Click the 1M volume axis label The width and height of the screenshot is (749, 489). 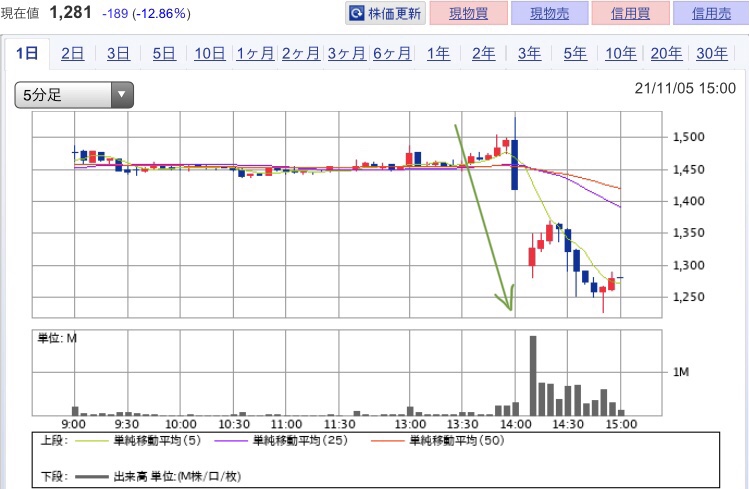(681, 372)
